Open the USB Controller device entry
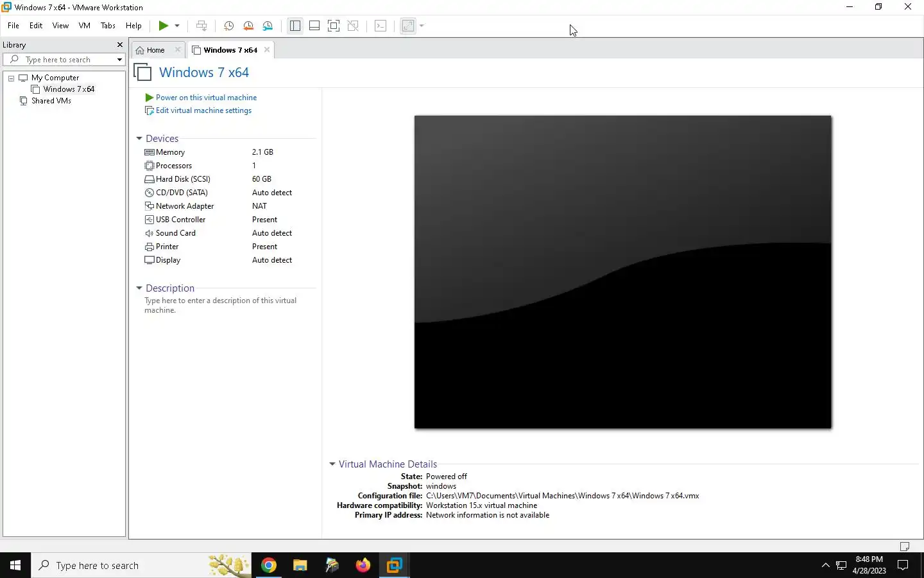The width and height of the screenshot is (924, 578). click(x=180, y=220)
